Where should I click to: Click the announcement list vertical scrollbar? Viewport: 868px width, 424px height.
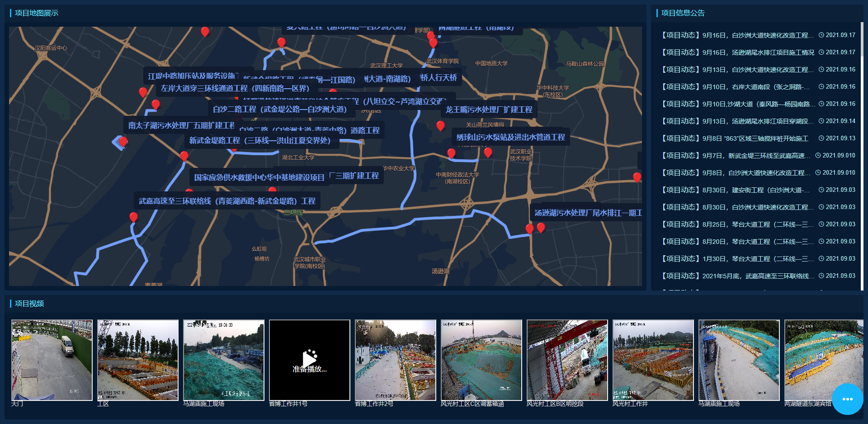click(x=862, y=41)
